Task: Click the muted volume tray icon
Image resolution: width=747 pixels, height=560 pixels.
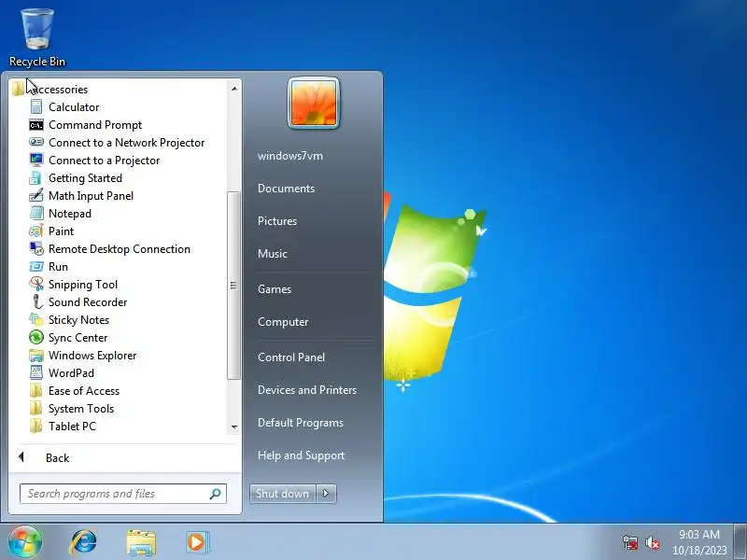Action: [653, 543]
